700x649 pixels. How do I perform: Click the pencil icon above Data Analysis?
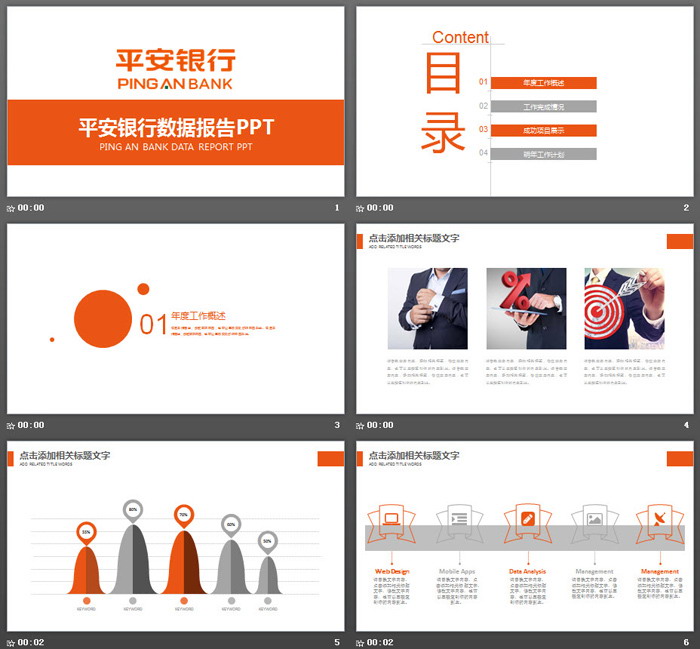pyautogui.click(x=528, y=519)
